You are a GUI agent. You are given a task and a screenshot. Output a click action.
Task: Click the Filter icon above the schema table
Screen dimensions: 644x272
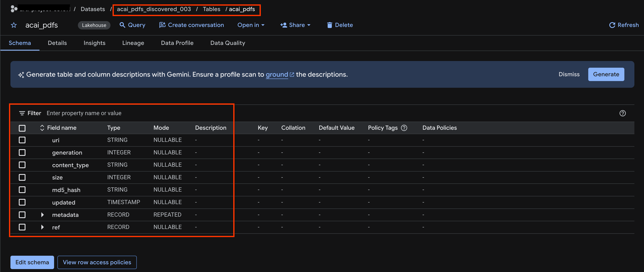pyautogui.click(x=22, y=113)
